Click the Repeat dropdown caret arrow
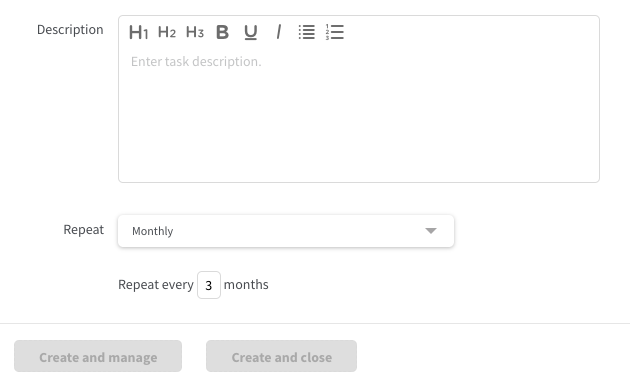 (x=431, y=231)
